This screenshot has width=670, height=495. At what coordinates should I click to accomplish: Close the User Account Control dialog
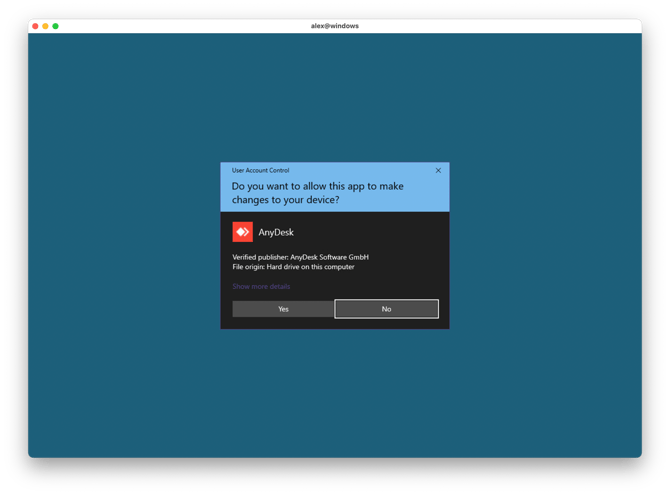(x=438, y=171)
